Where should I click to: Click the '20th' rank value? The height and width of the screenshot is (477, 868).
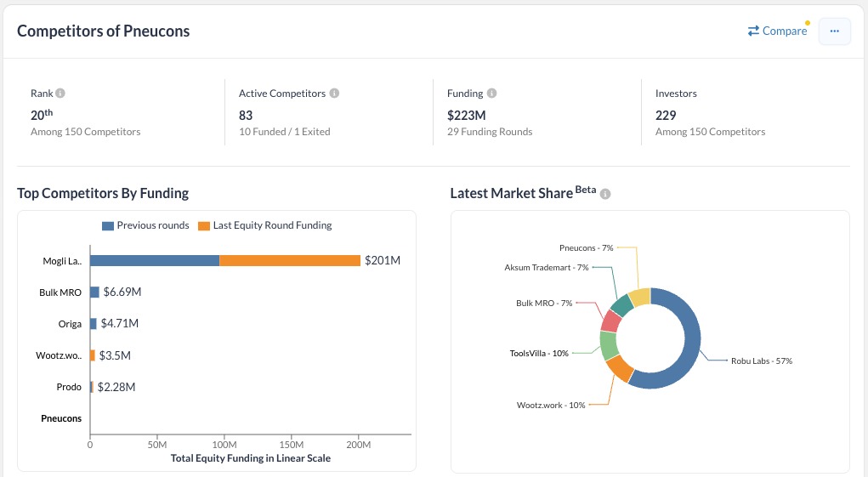pos(42,115)
